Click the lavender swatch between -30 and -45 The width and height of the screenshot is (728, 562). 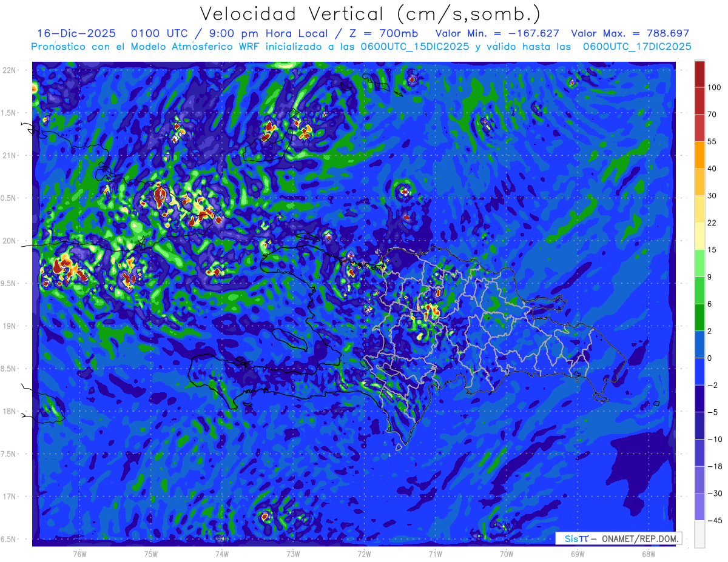[x=699, y=506]
